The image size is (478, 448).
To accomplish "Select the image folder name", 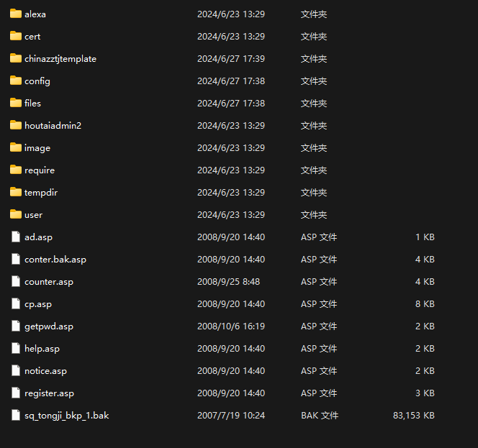I will coord(37,148).
